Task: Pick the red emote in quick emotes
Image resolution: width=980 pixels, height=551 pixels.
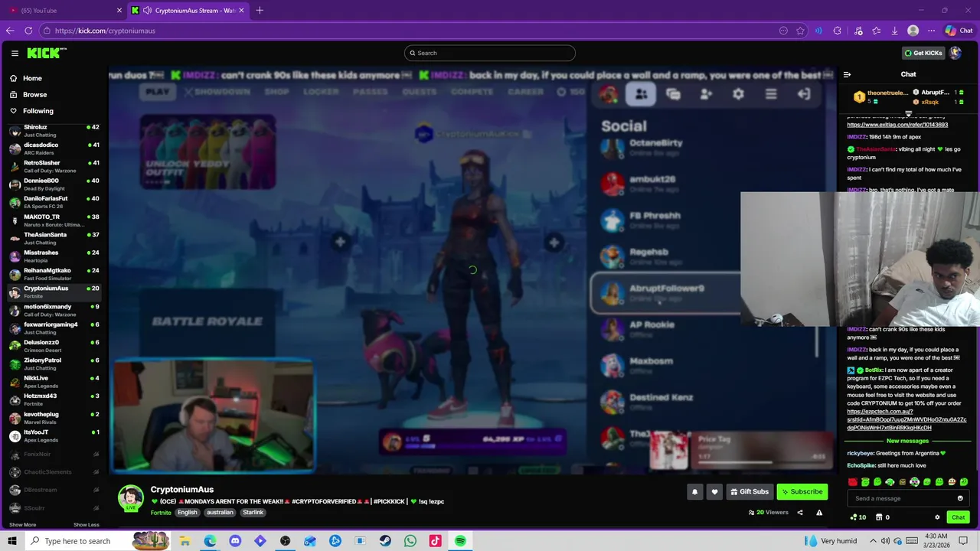Action: pyautogui.click(x=853, y=482)
